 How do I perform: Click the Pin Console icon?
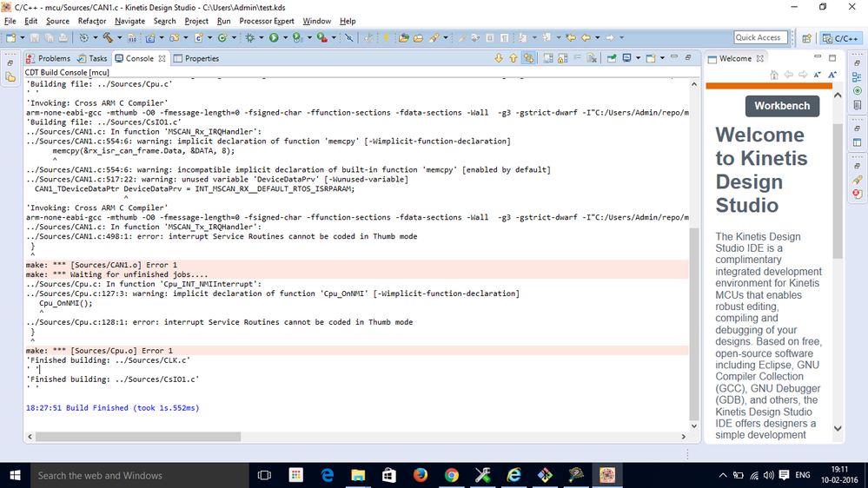click(612, 58)
